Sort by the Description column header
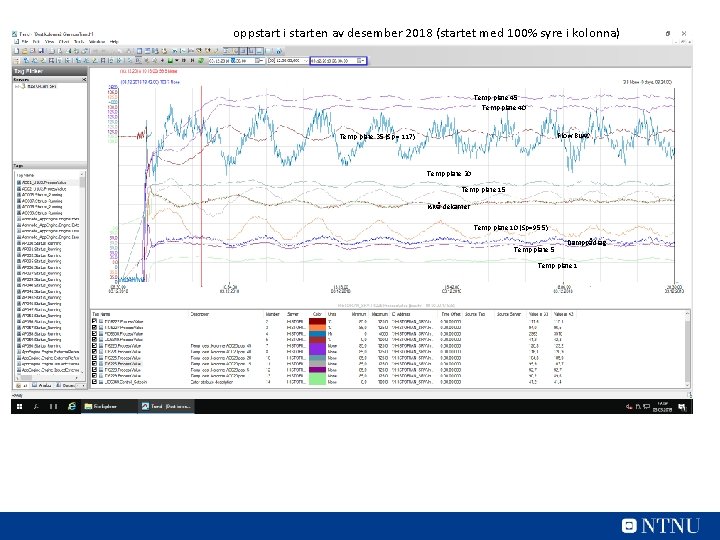Image resolution: width=720 pixels, height=540 pixels. tap(199, 314)
